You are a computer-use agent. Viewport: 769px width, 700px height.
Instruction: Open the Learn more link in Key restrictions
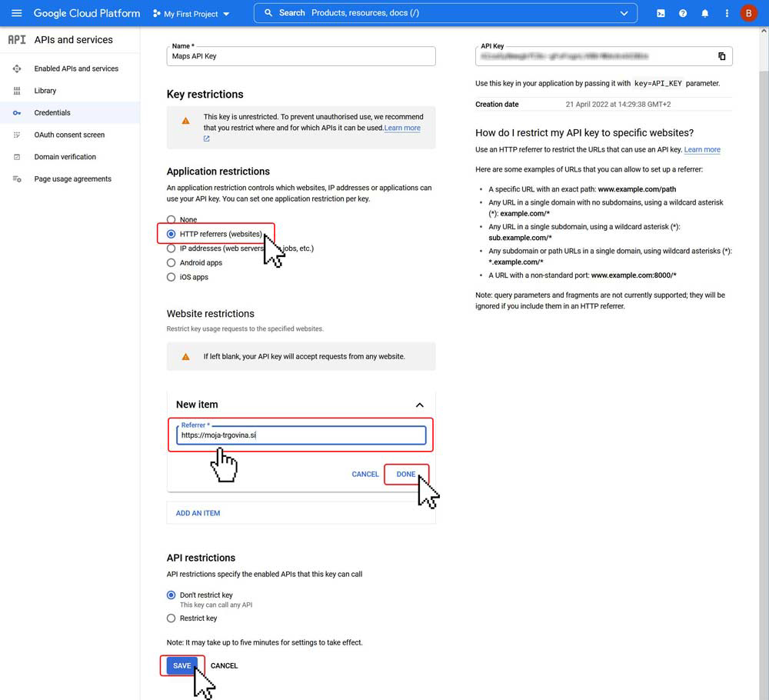click(402, 128)
